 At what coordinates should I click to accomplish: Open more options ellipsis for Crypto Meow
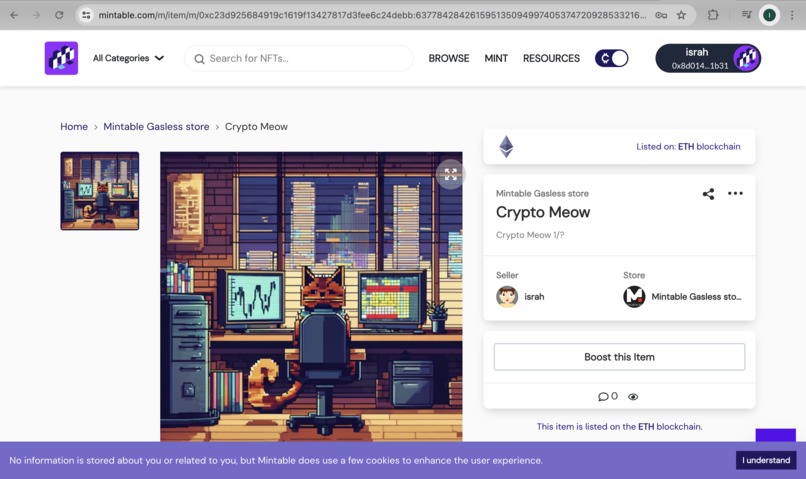click(736, 193)
